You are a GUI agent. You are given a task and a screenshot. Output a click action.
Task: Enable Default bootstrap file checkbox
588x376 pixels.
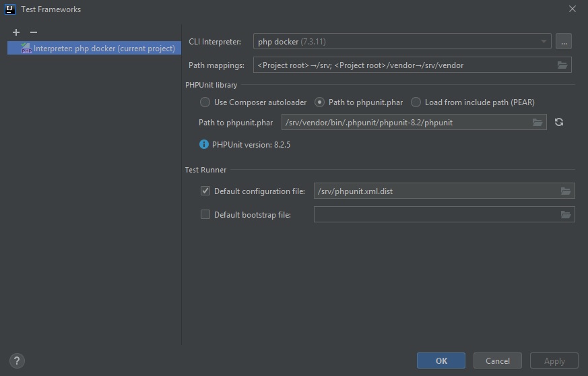(205, 214)
